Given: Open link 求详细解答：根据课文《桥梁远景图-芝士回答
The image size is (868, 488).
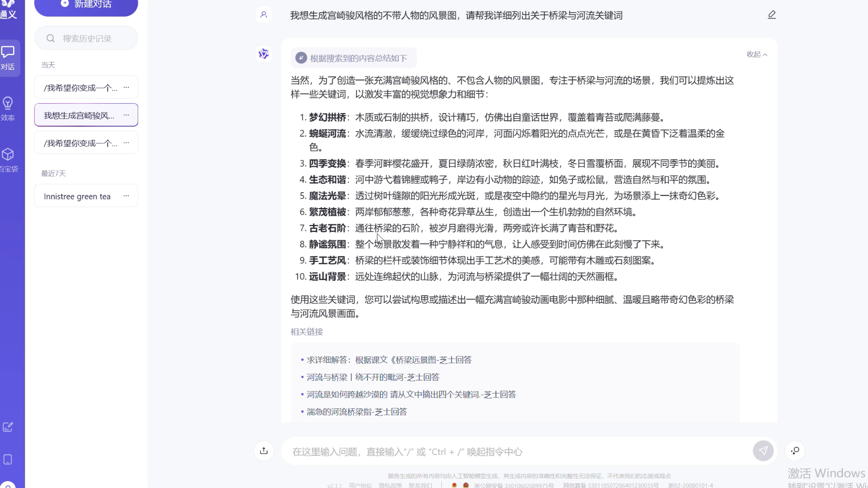Looking at the screenshot, I should point(389,360).
